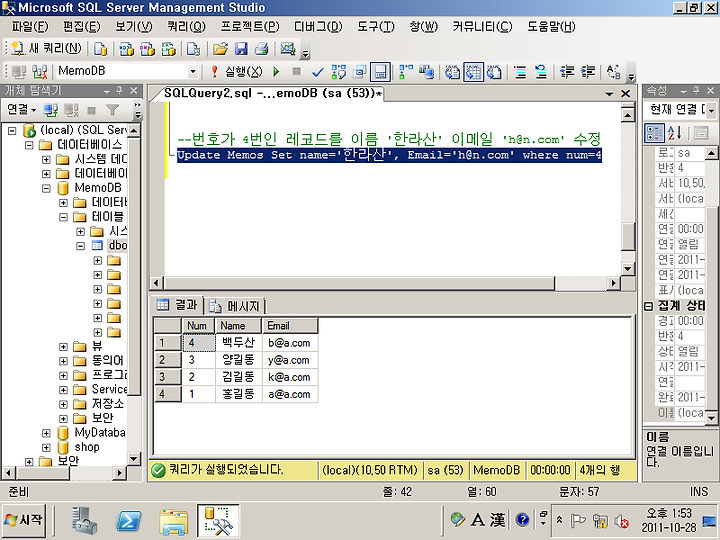Close the SQLQuery2.sql query document
The height and width of the screenshot is (540, 720).
[x=625, y=94]
